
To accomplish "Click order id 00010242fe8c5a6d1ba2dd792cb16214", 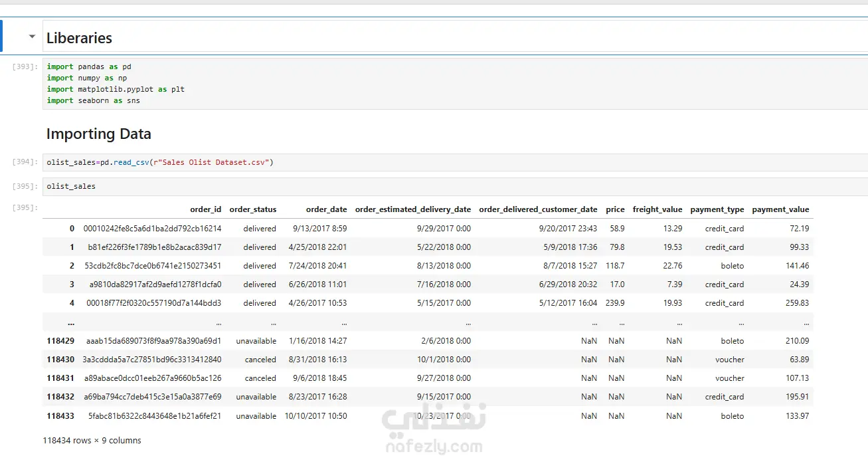I will coord(152,229).
